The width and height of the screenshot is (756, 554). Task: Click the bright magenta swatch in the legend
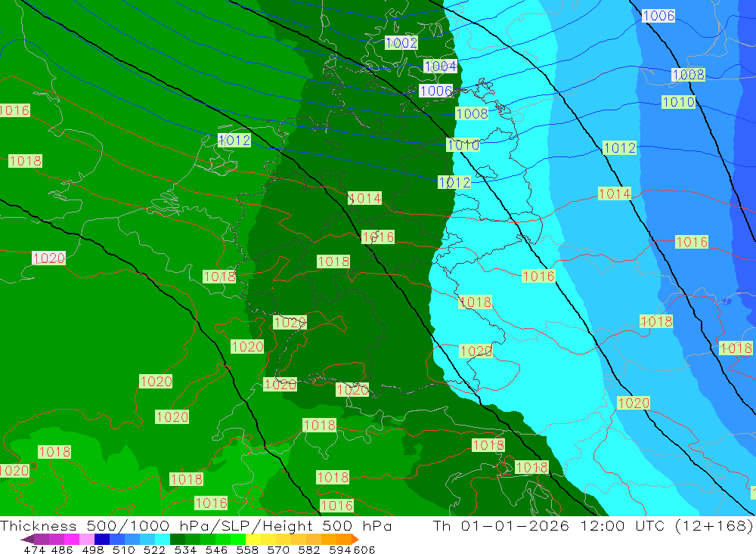(x=72, y=539)
